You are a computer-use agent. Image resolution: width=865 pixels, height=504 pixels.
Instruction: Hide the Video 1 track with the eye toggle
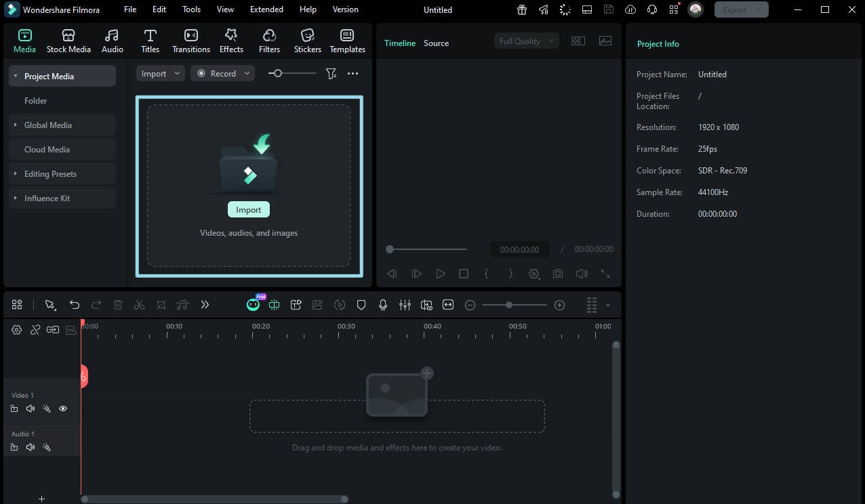(x=63, y=408)
